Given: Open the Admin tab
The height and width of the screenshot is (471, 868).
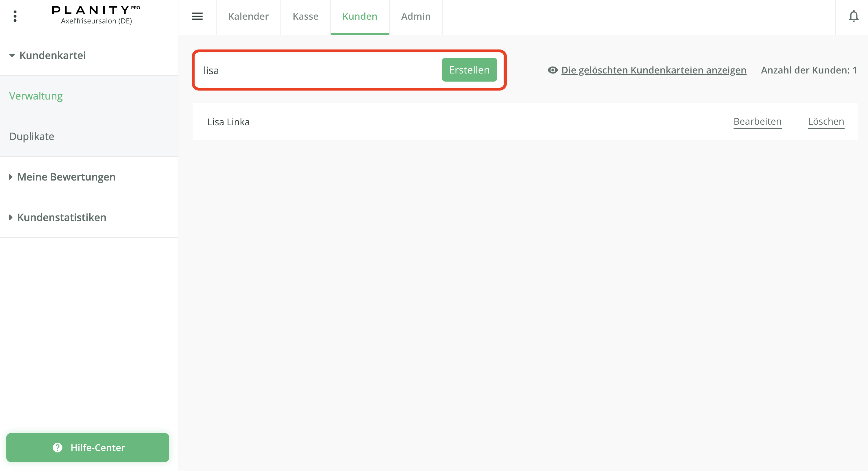Looking at the screenshot, I should point(415,16).
